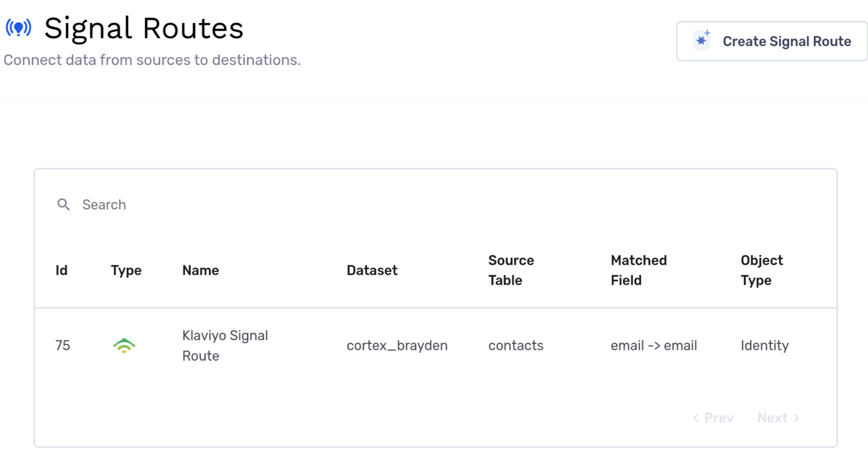
Task: Click the Signal Routes broadcast icon
Action: point(18,28)
